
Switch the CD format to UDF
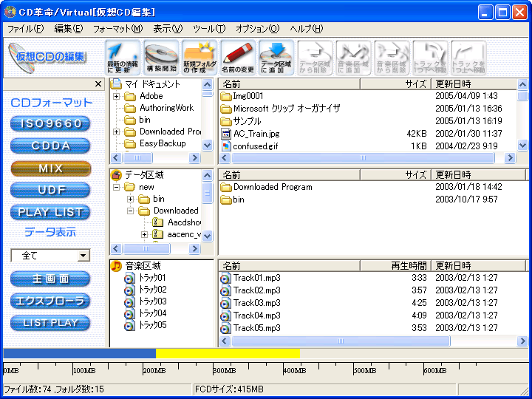pos(50,190)
